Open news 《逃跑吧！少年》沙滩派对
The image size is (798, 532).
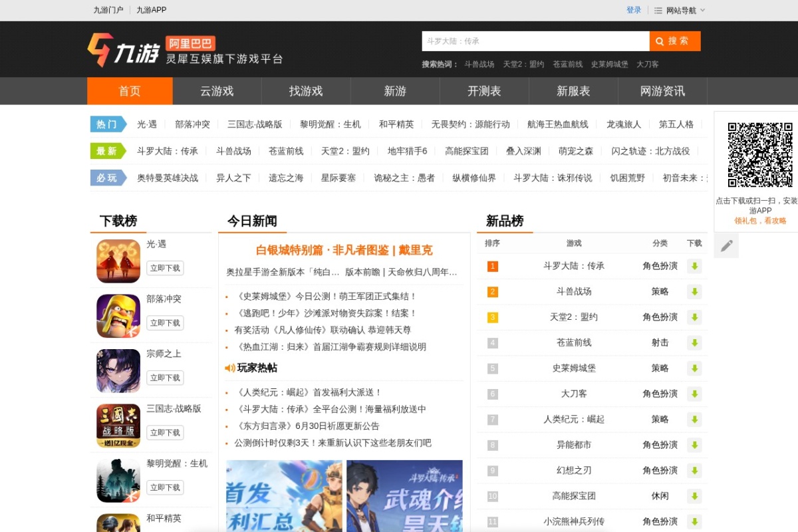point(326,313)
